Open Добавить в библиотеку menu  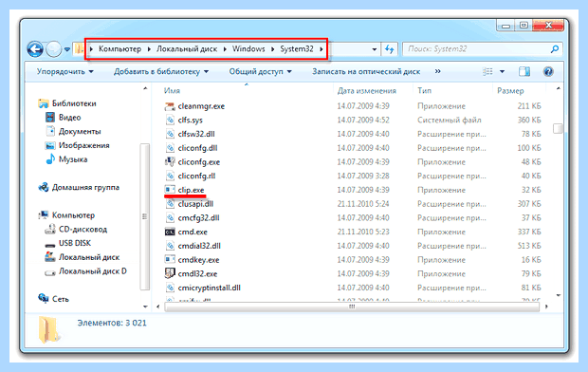(161, 71)
